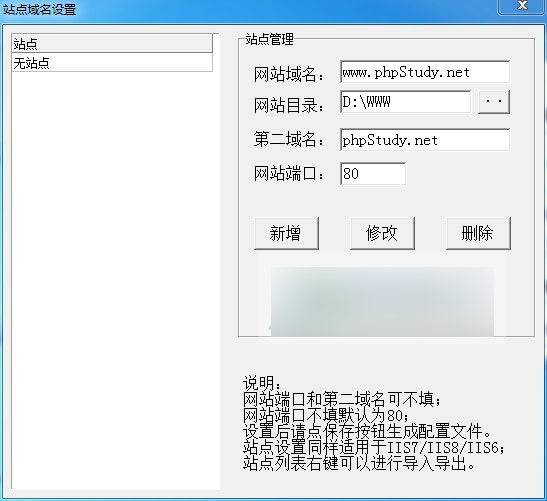Click the 网站目录 label
The width and height of the screenshot is (547, 501).
pos(289,105)
